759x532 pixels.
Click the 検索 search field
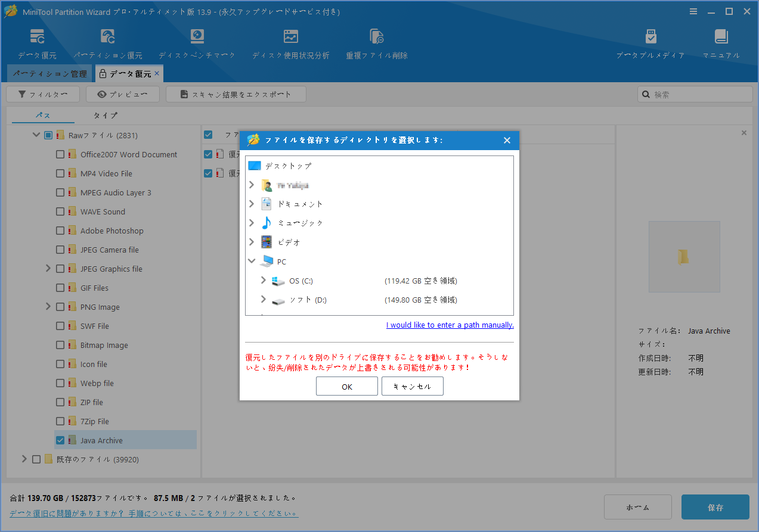(x=695, y=94)
